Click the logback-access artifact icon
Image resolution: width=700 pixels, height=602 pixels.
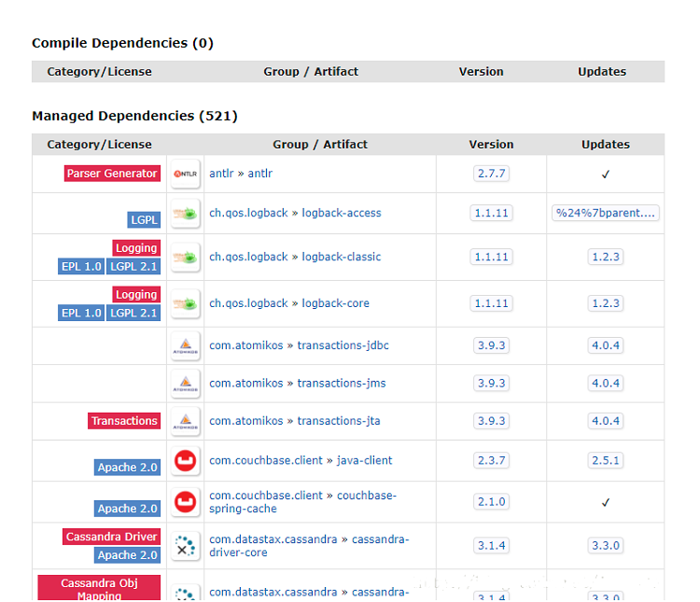coord(186,214)
